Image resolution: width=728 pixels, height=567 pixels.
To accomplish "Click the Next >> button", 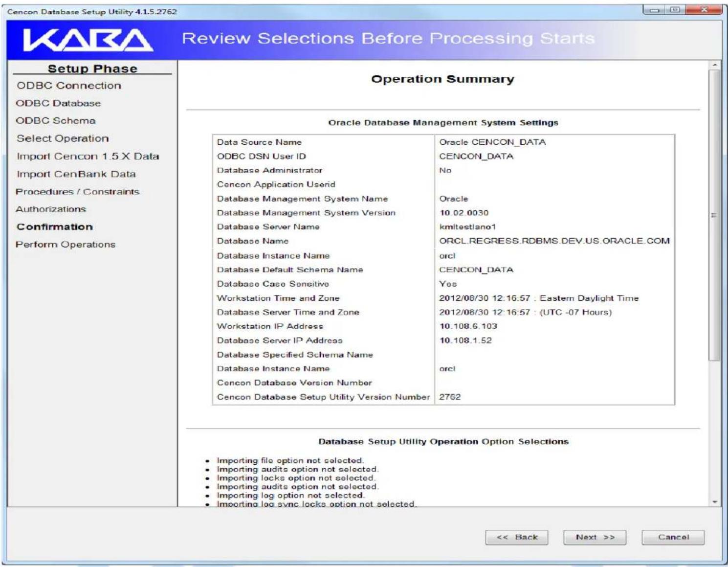I will coord(595,537).
